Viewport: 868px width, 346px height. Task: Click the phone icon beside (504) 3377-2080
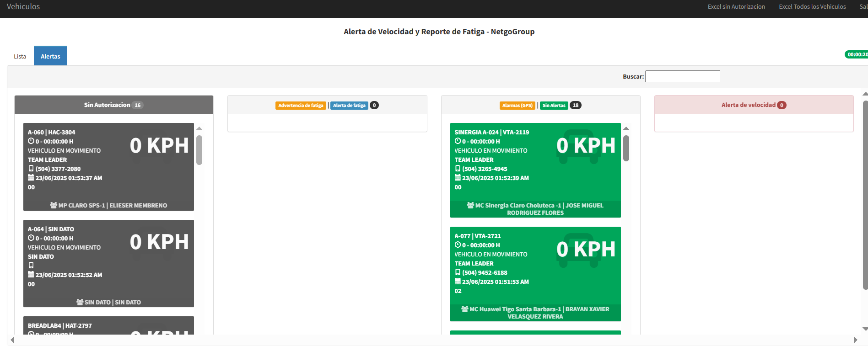click(31, 169)
